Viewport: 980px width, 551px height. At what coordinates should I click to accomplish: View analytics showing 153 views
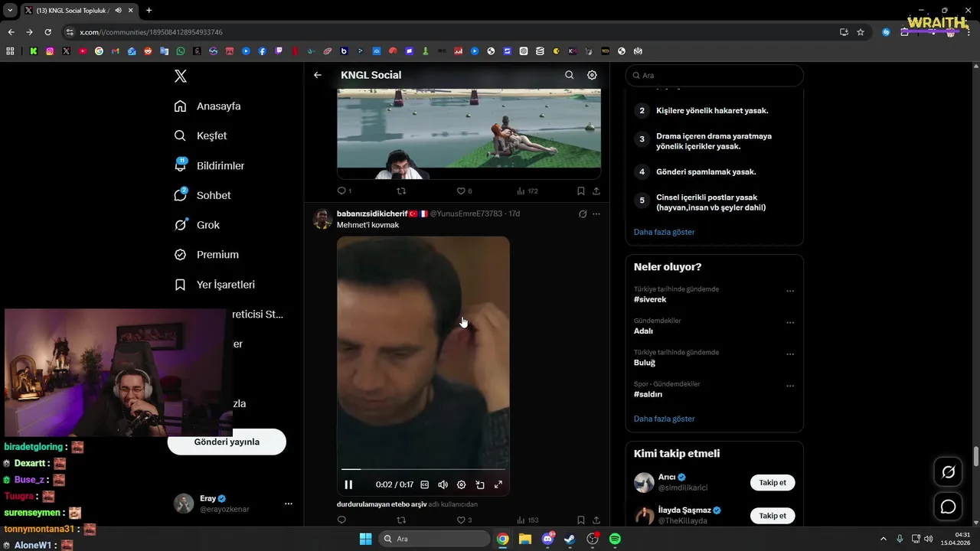point(528,520)
